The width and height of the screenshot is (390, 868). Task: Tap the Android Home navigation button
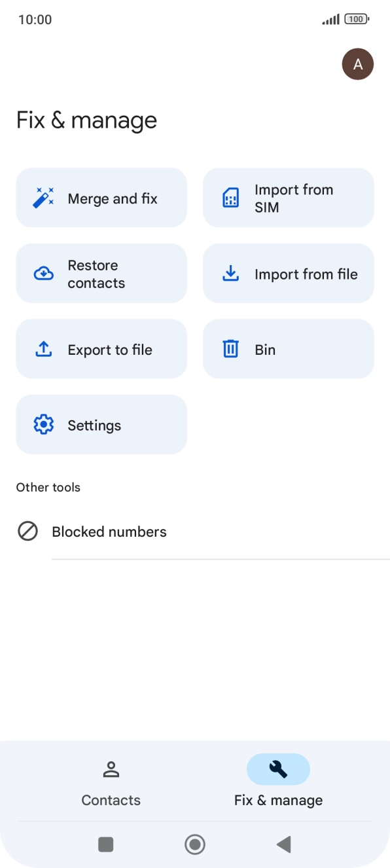[195, 844]
